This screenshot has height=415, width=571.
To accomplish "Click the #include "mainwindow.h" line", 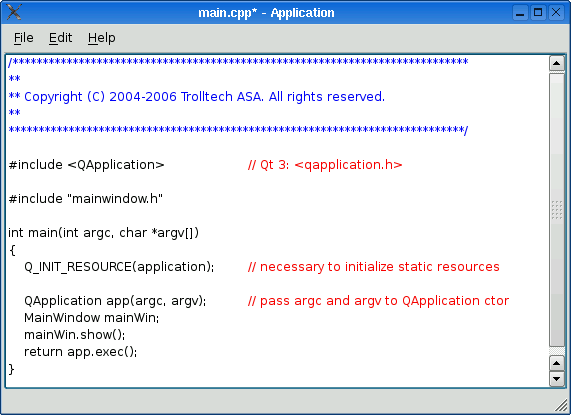I will (86, 199).
